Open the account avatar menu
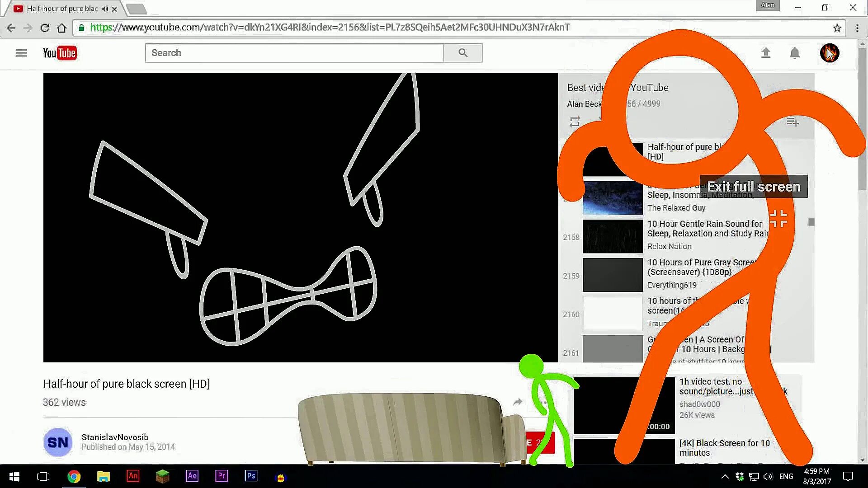 pos(829,53)
